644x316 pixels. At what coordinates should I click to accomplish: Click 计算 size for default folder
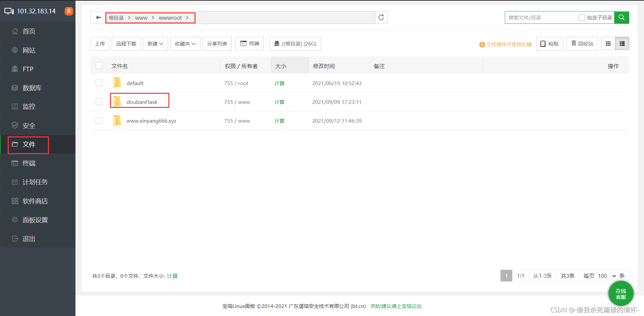pos(279,83)
